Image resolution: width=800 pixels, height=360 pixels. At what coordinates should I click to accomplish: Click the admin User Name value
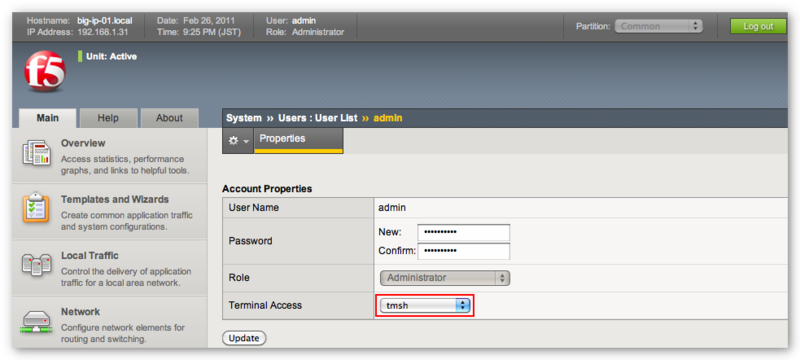point(392,208)
